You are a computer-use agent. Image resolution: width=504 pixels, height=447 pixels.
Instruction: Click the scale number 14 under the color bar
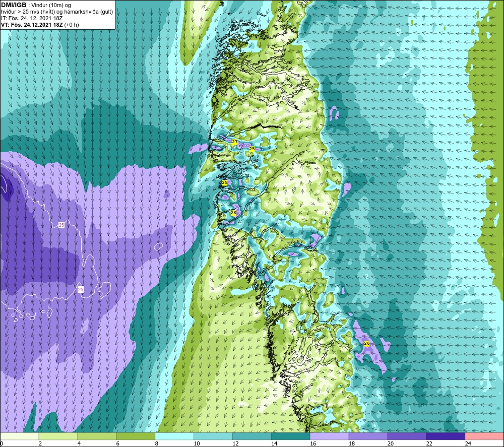coord(274,443)
